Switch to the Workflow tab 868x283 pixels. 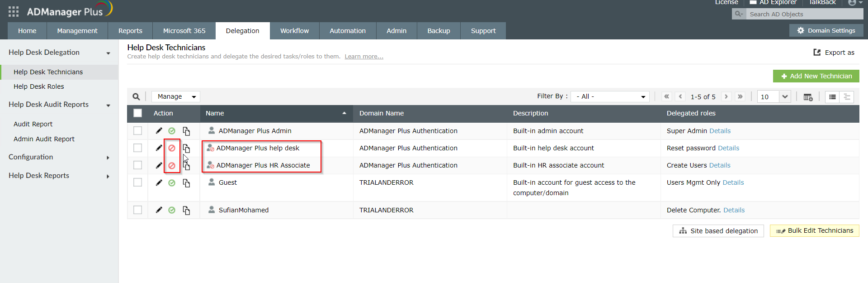pos(294,31)
